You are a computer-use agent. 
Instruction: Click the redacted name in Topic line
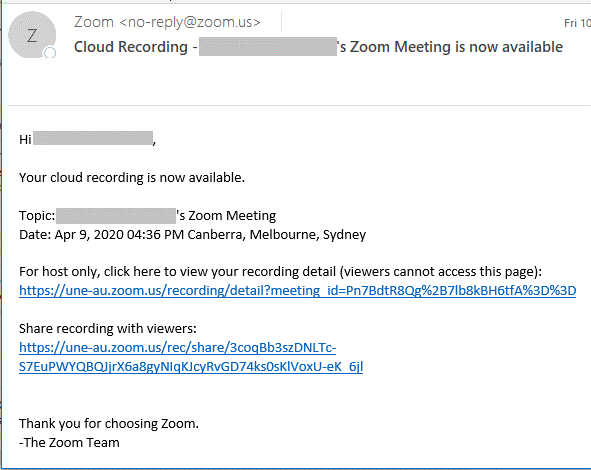[x=116, y=216]
